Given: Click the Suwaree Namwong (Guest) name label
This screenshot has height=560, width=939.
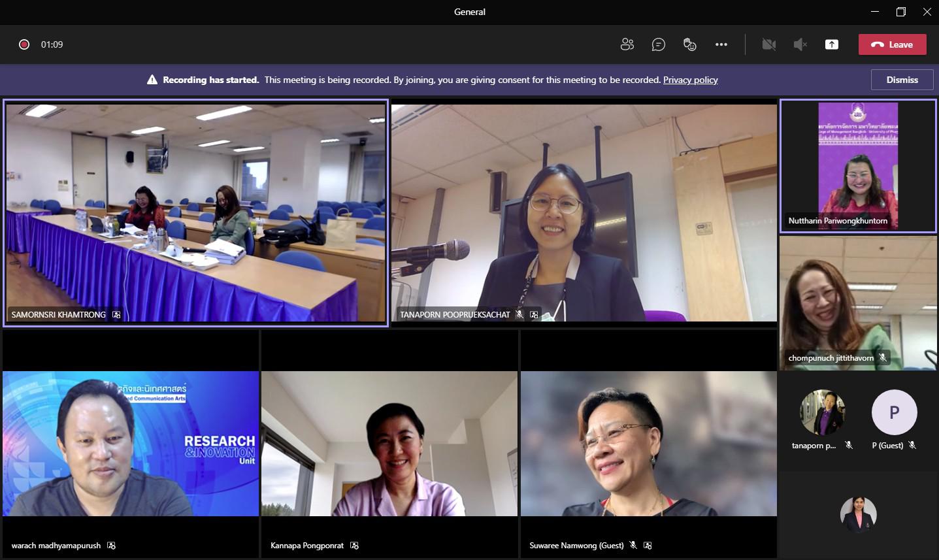Looking at the screenshot, I should coord(576,545).
